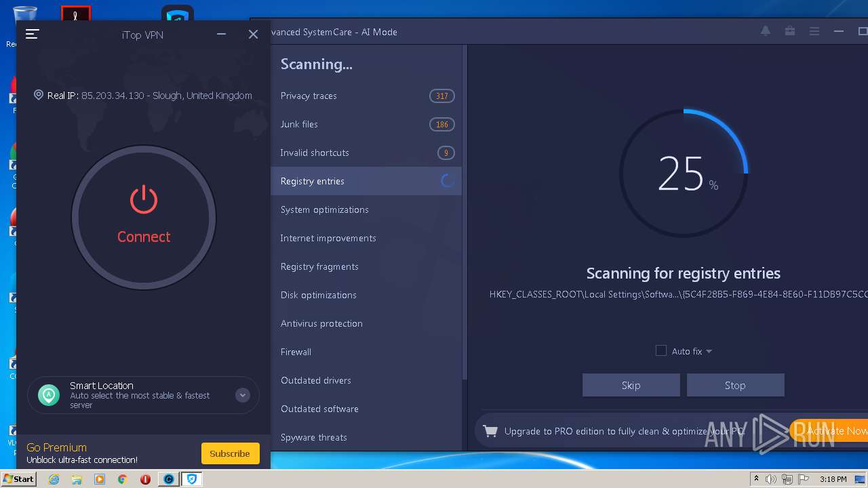Click the Smart Location green pin icon
Viewport: 868px width, 488px height.
coord(49,395)
